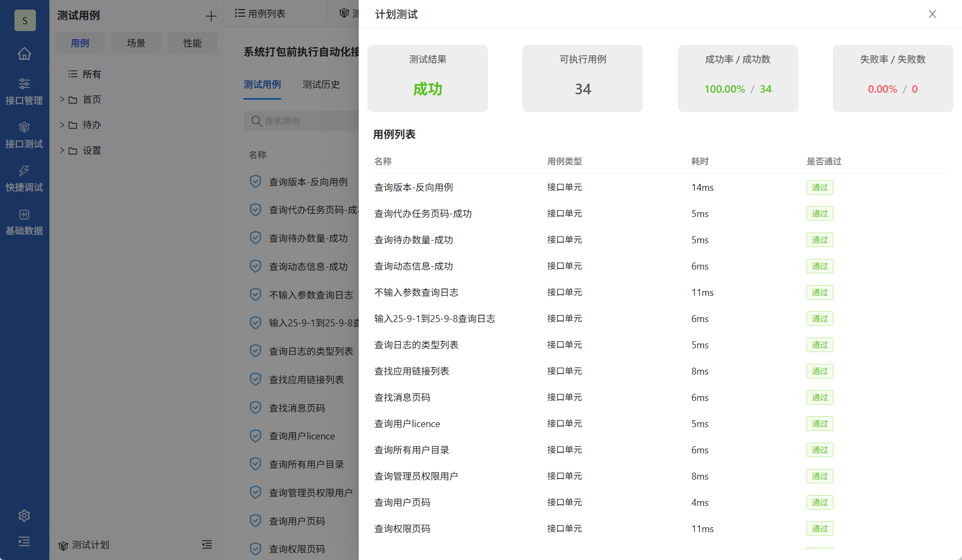The image size is (962, 560).
Task: Open 测试计划 at the bottom
Action: coord(84,544)
